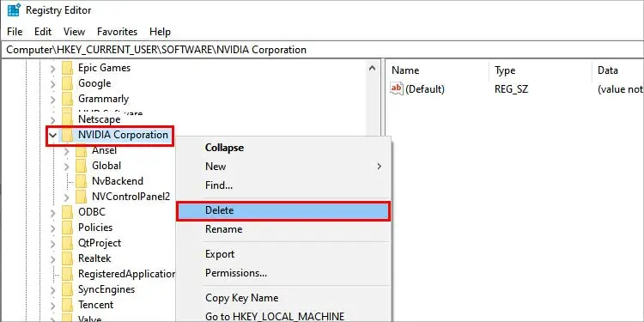Screen dimensions: 644x322
Task: Expand the QtProject key
Action: [52, 243]
